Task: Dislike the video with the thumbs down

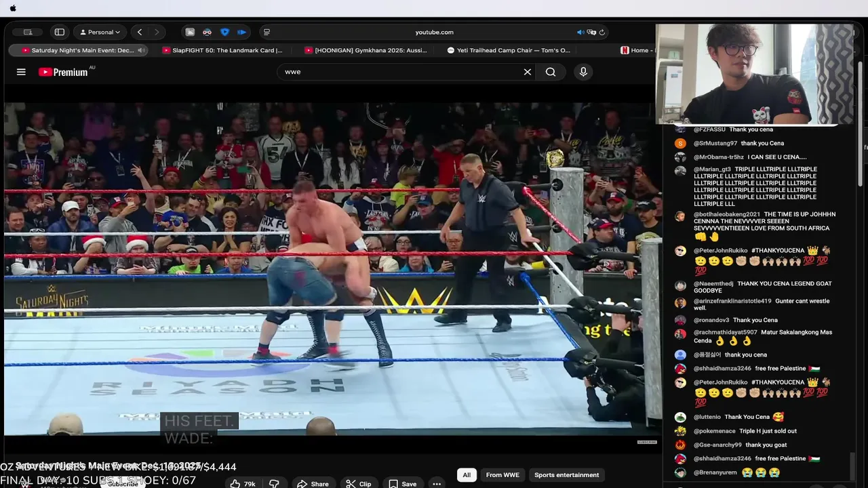Action: [x=274, y=484]
